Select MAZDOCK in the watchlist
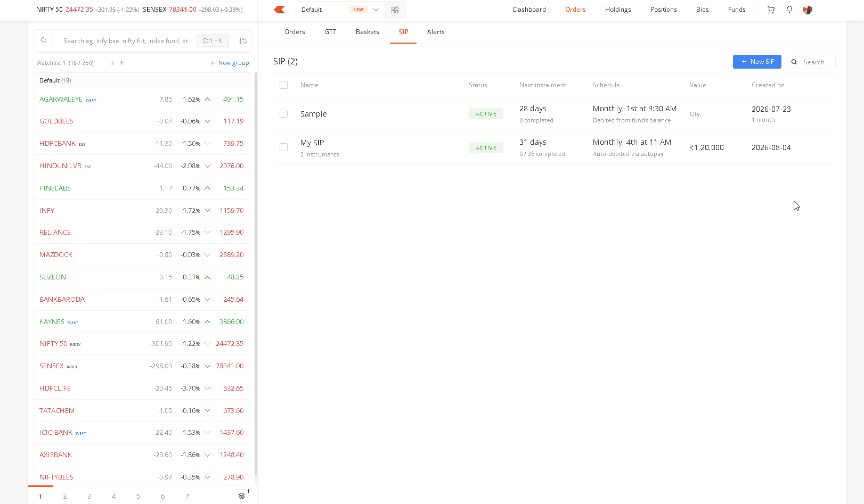The height and width of the screenshot is (504, 864). (x=141, y=255)
